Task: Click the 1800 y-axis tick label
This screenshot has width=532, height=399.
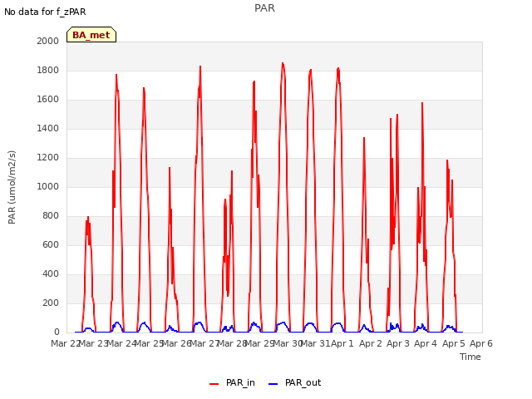Action: point(48,70)
